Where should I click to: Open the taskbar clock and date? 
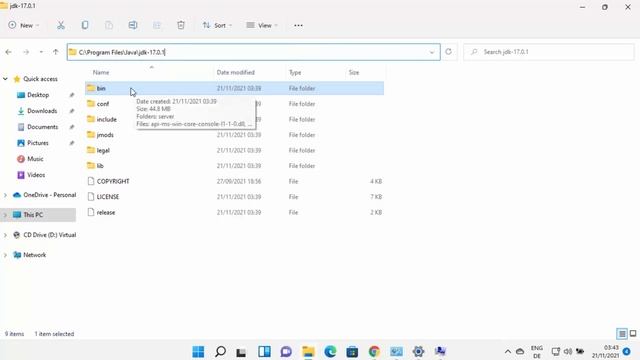point(606,351)
